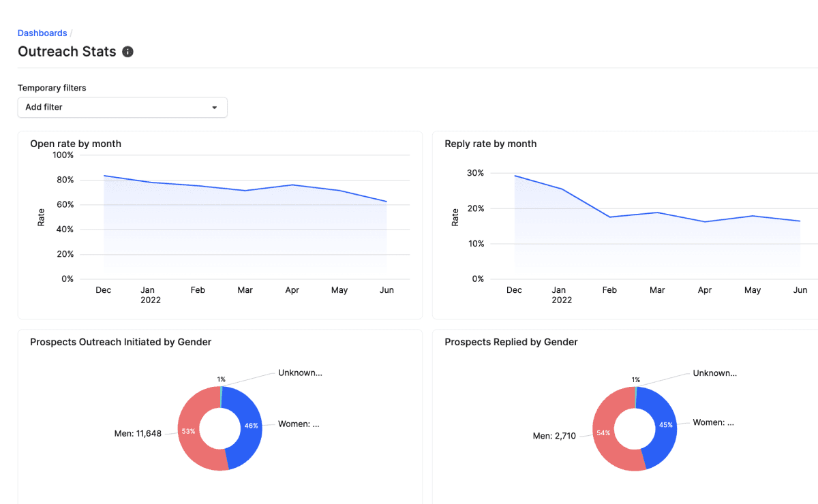818x504 pixels.
Task: Click the Women 46% blue slice
Action: point(250,425)
